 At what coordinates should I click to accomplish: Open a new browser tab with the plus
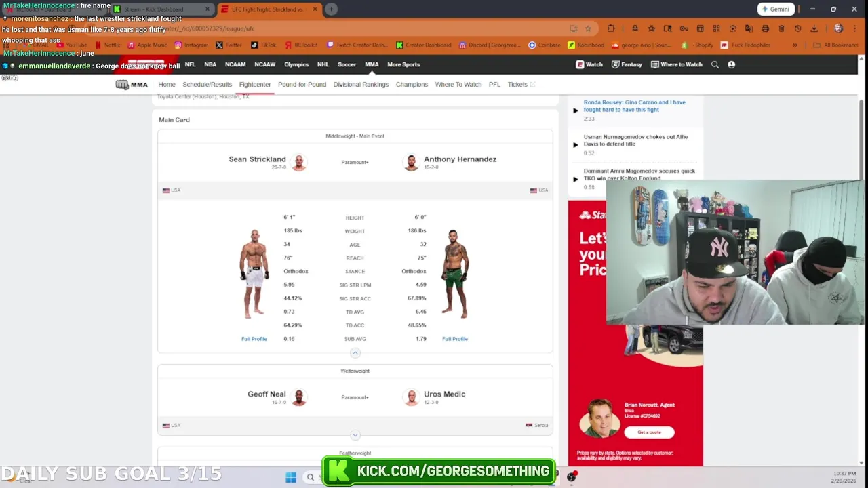[331, 9]
